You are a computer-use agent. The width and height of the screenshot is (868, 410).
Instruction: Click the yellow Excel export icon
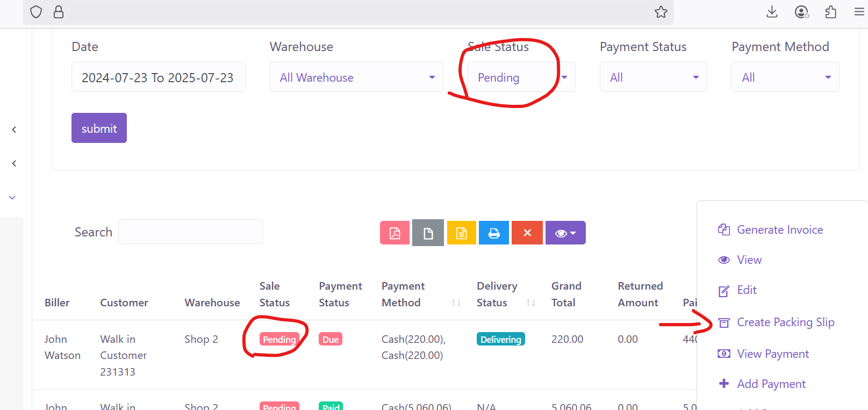pyautogui.click(x=461, y=233)
